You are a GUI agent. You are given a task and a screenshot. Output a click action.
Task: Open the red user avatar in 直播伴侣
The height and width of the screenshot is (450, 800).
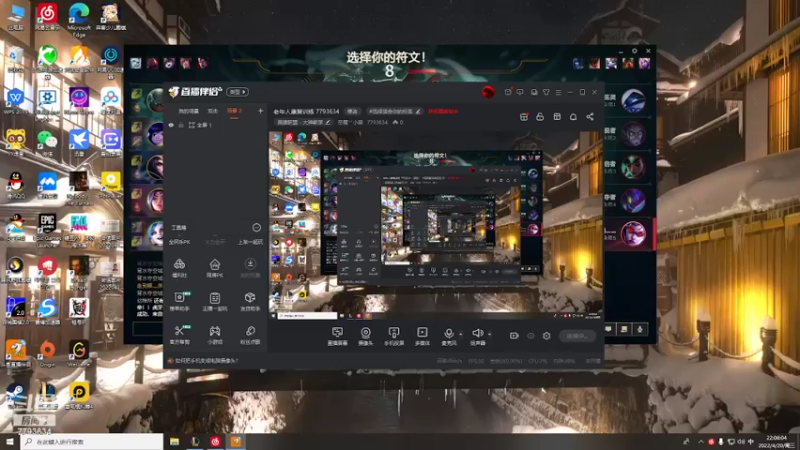tap(488, 92)
